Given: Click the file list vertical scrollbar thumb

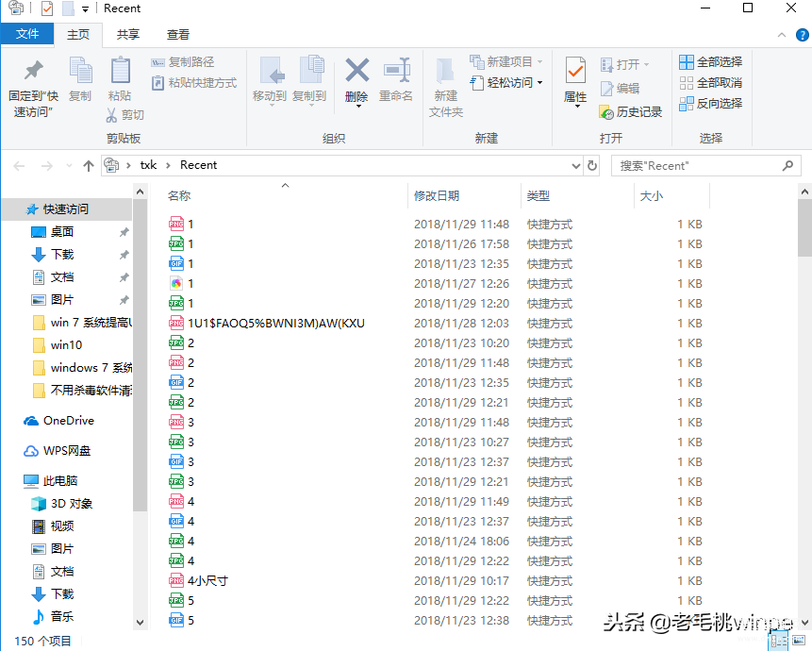Looking at the screenshot, I should pos(804,228).
